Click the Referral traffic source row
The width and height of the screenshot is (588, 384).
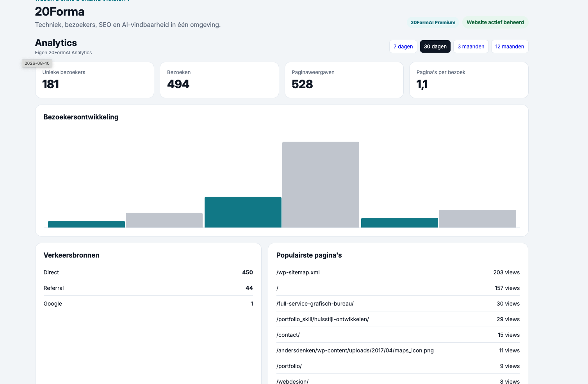[148, 288]
